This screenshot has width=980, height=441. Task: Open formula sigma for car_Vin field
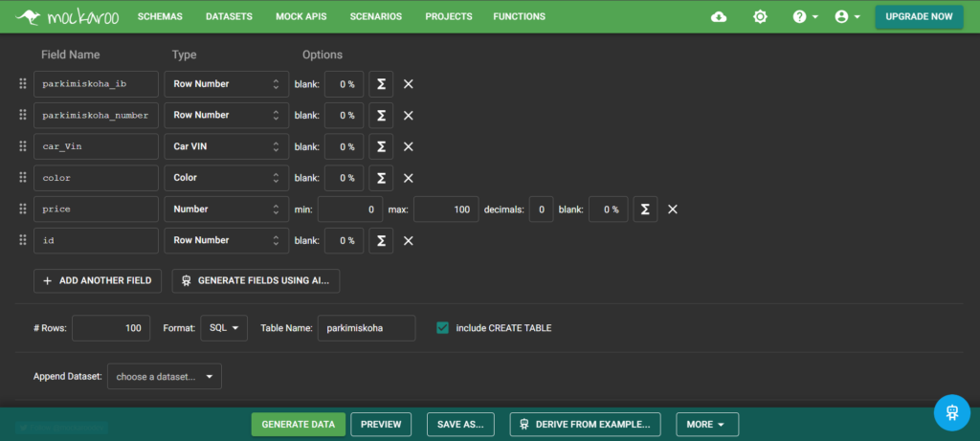(x=381, y=146)
